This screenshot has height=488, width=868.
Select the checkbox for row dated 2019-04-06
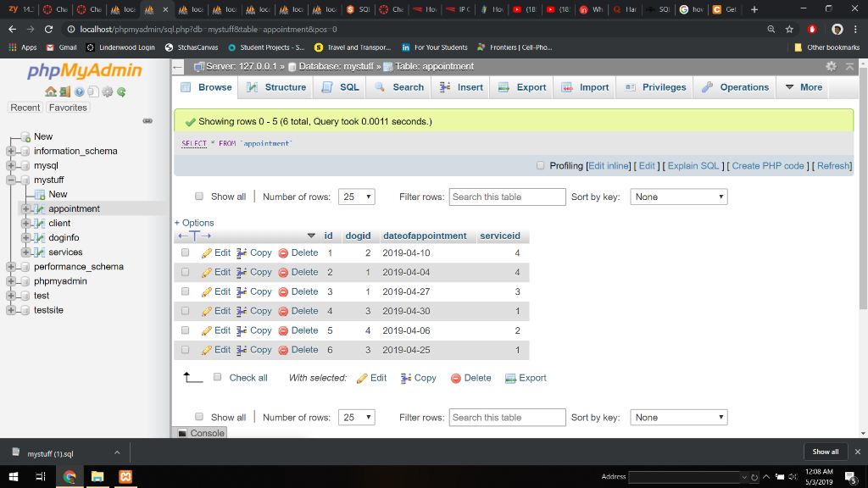(186, 330)
